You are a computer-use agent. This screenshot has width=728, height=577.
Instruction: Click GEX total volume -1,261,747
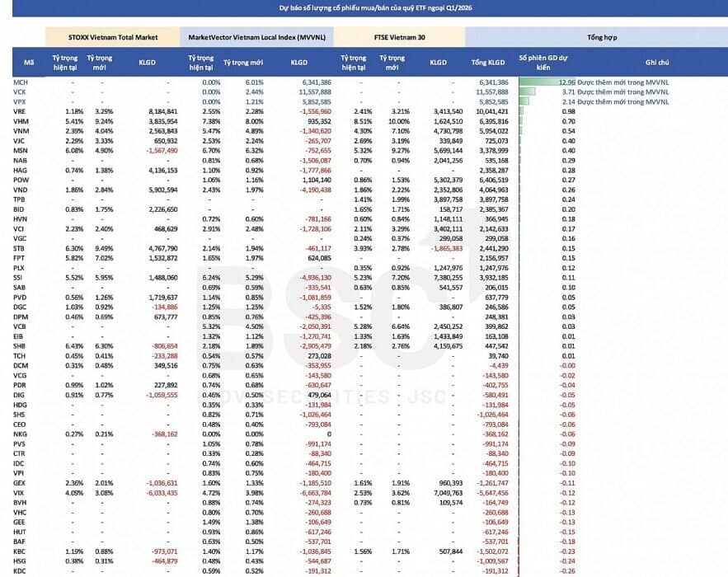pos(492,483)
